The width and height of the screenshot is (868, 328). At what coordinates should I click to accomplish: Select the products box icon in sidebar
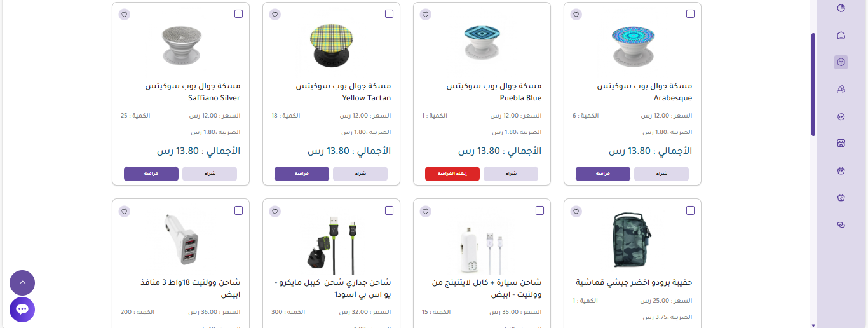(x=841, y=62)
